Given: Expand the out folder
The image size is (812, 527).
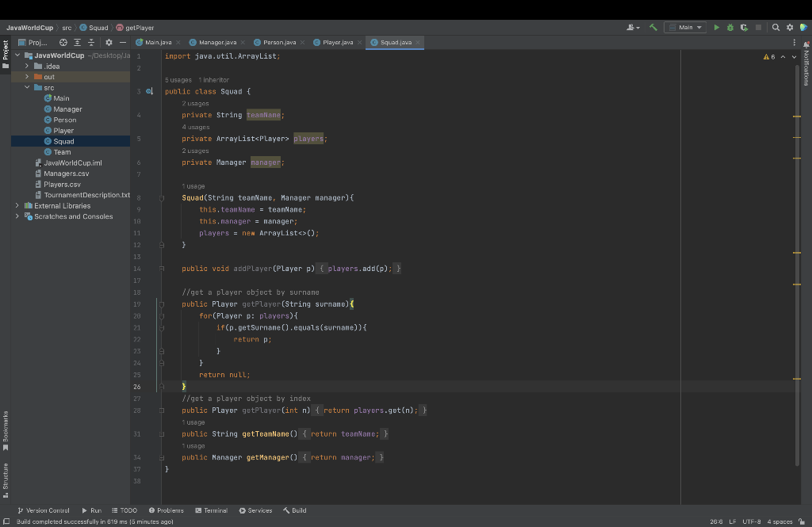Looking at the screenshot, I should (x=27, y=77).
